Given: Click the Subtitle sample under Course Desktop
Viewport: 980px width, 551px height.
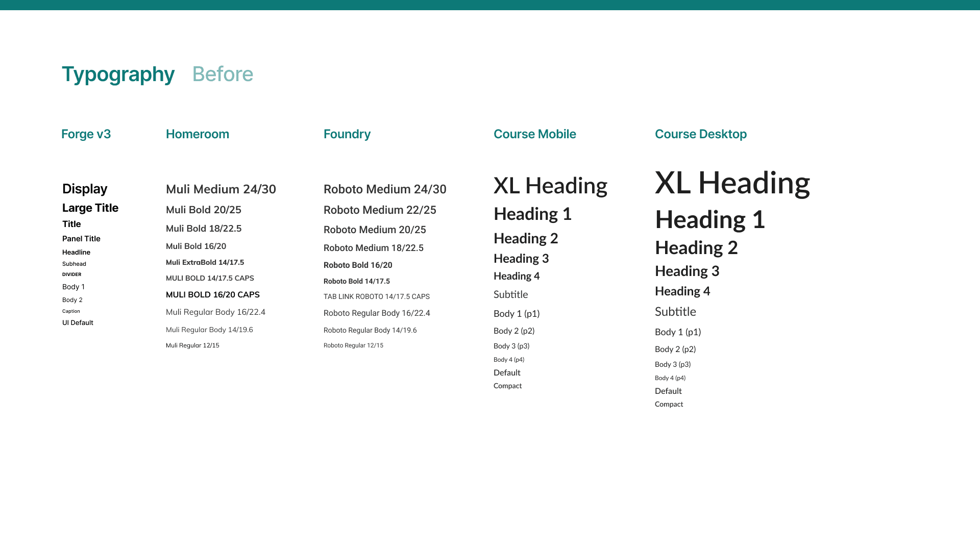Looking at the screenshot, I should click(x=675, y=312).
